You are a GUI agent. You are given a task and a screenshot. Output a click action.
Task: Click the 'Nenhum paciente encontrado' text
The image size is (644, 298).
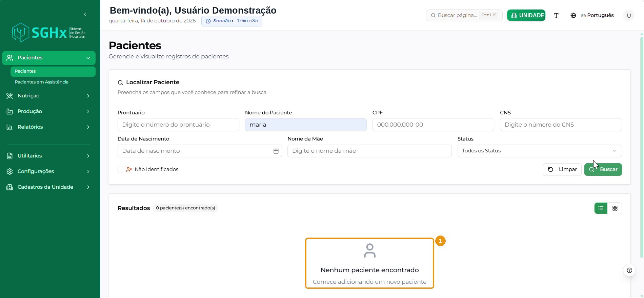(x=369, y=270)
